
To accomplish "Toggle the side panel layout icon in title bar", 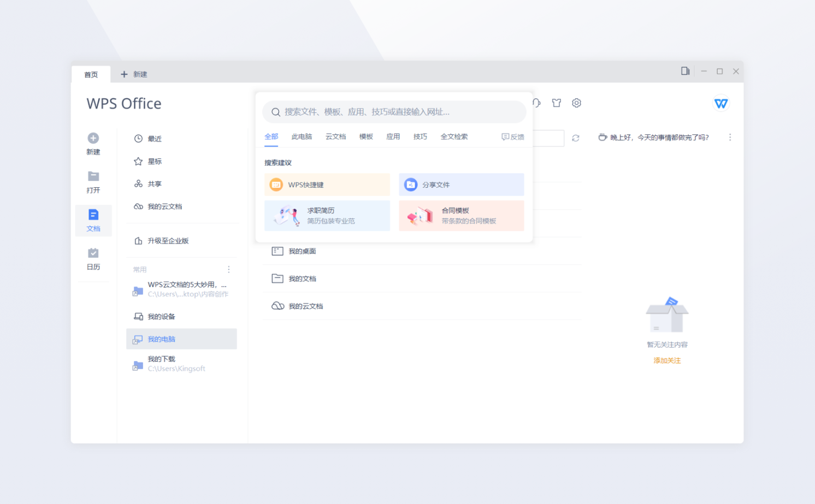I will pyautogui.click(x=686, y=71).
